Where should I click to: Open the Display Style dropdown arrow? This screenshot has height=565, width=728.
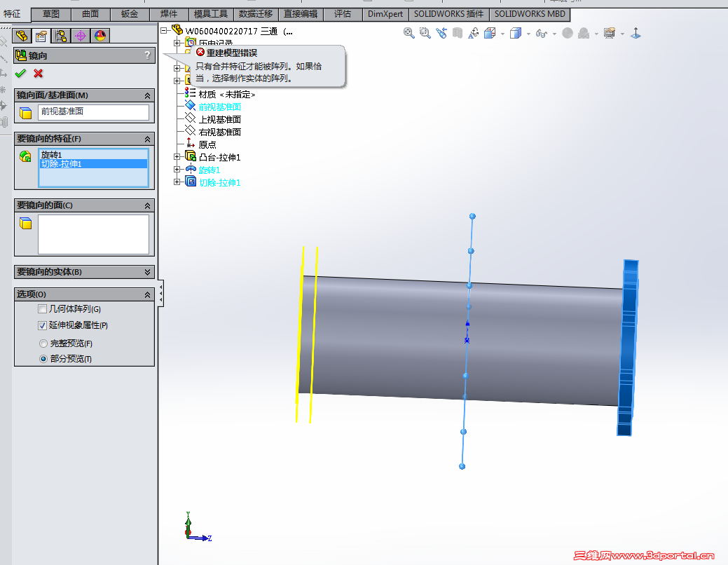coord(528,34)
